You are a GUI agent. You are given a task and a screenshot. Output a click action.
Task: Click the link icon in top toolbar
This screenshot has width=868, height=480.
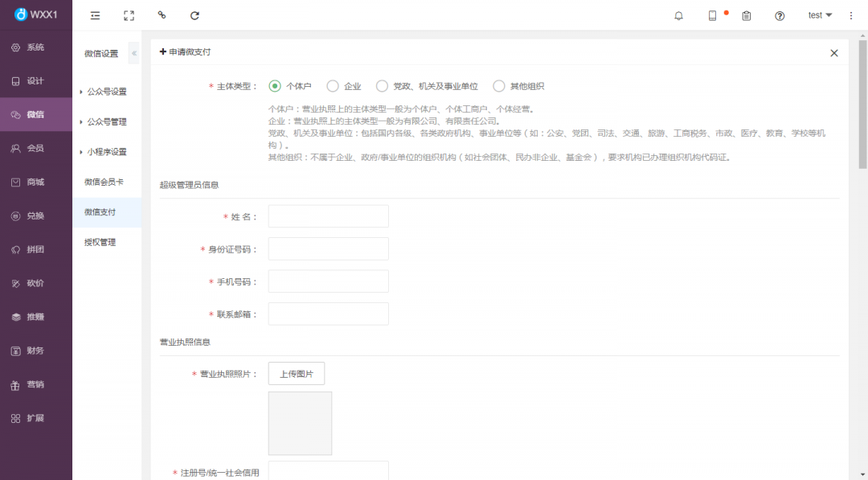pyautogui.click(x=162, y=15)
